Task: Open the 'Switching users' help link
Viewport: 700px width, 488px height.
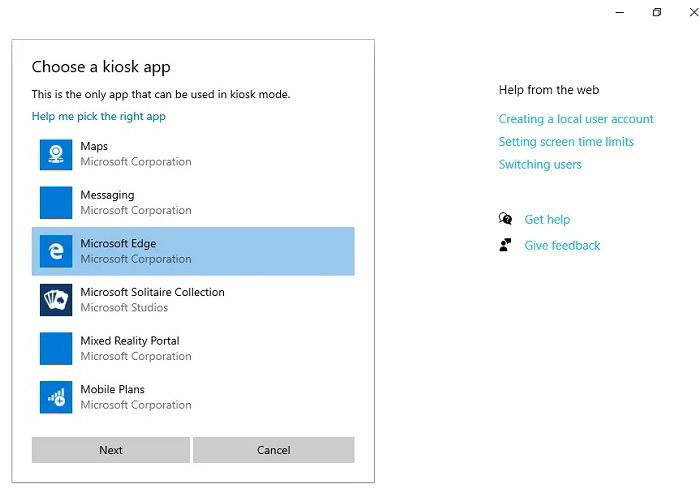Action: point(540,165)
